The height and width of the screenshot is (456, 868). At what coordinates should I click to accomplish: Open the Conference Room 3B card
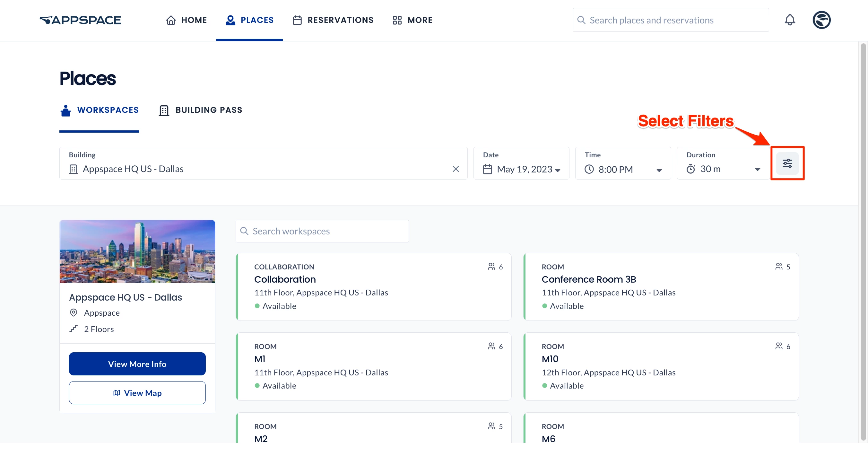click(x=660, y=286)
